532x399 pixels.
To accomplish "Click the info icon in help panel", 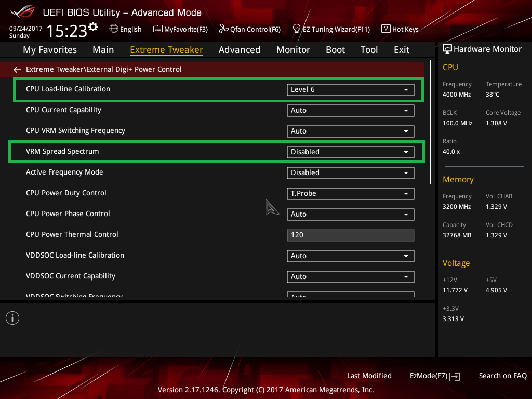I will click(12, 318).
